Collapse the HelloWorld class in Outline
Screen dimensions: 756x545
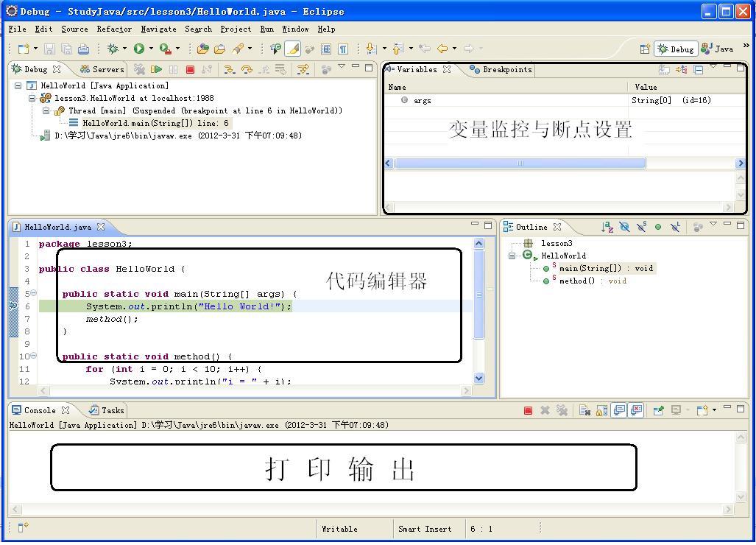tap(512, 256)
